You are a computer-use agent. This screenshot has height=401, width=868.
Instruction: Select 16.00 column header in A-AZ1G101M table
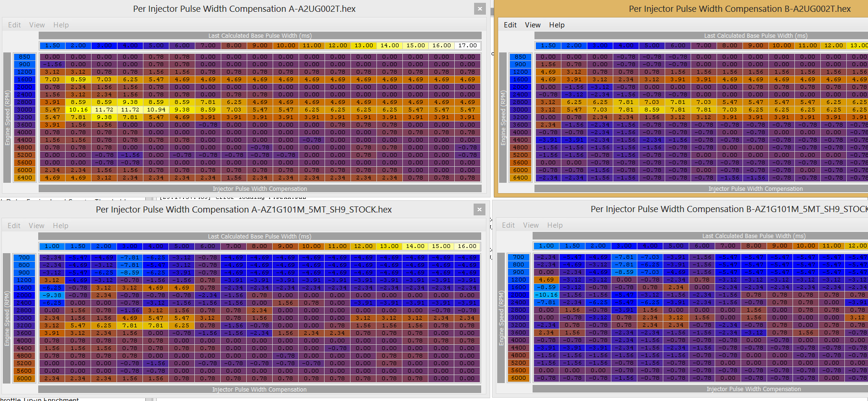click(x=467, y=247)
